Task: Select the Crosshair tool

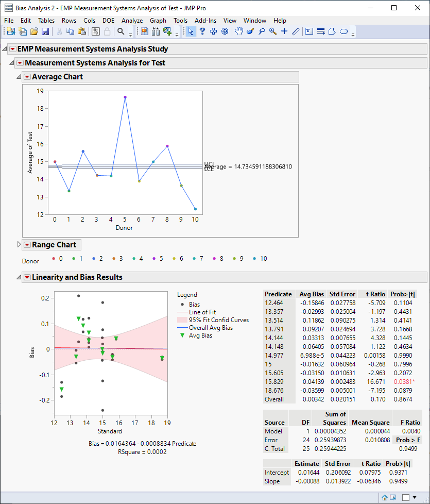Action: (284, 31)
